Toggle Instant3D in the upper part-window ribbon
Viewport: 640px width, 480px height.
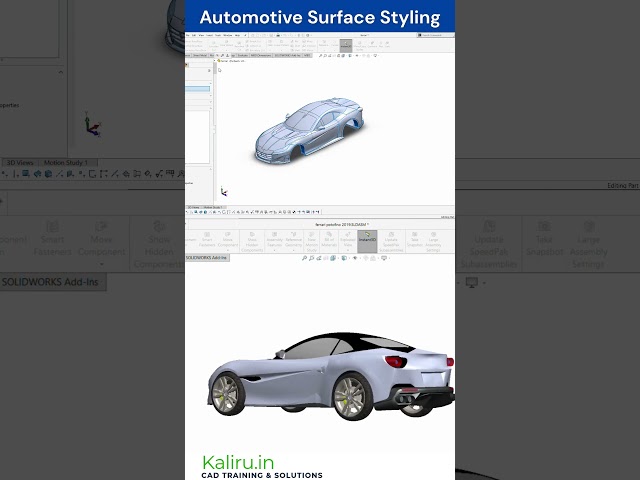(x=346, y=45)
